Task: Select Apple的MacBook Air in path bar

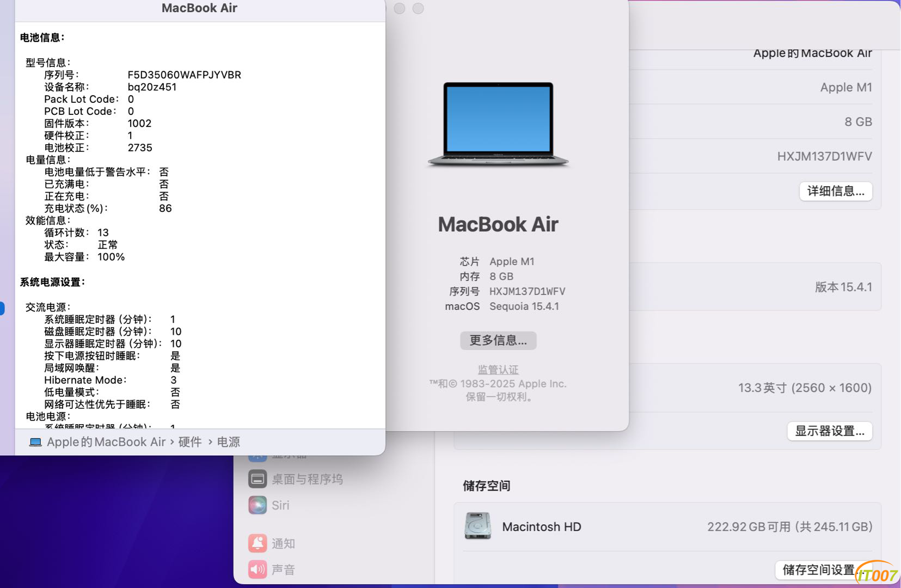Action: [106, 442]
